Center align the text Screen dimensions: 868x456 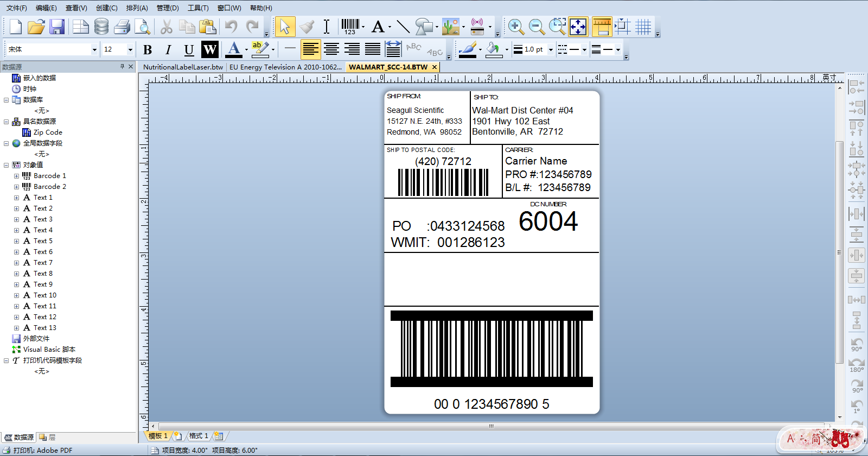[331, 49]
